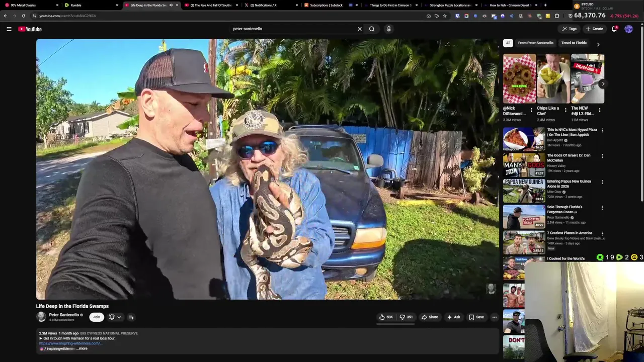This screenshot has width=644, height=362.
Task: Open menu for Solo Through Florida's Forgotten Coast
Action: pyautogui.click(x=602, y=208)
